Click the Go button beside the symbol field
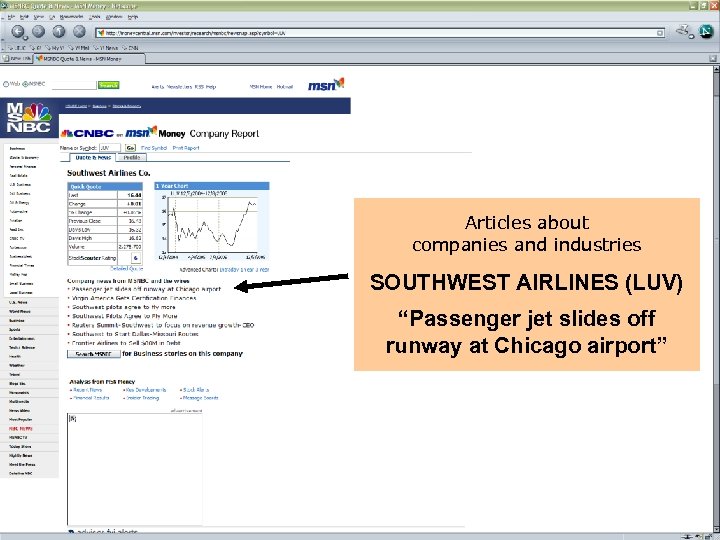 [x=130, y=148]
